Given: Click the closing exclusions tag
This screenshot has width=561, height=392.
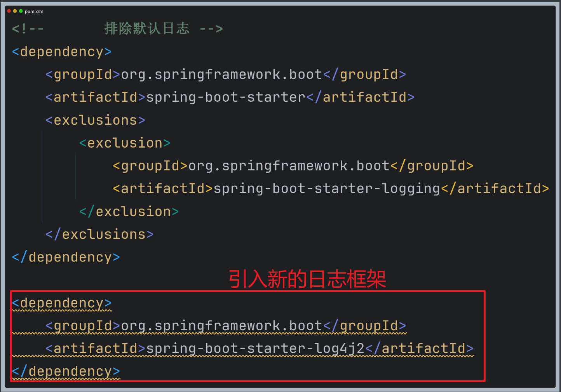Looking at the screenshot, I should (99, 233).
